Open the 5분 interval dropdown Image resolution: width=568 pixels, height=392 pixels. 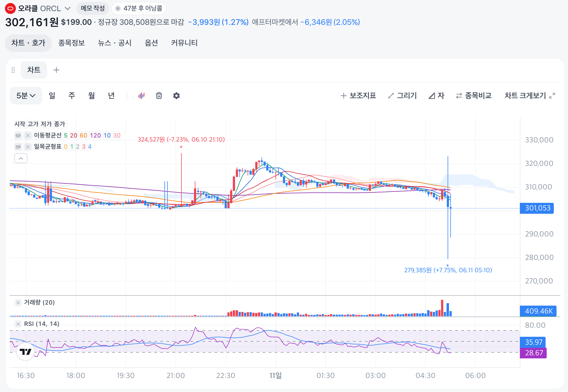pos(26,96)
